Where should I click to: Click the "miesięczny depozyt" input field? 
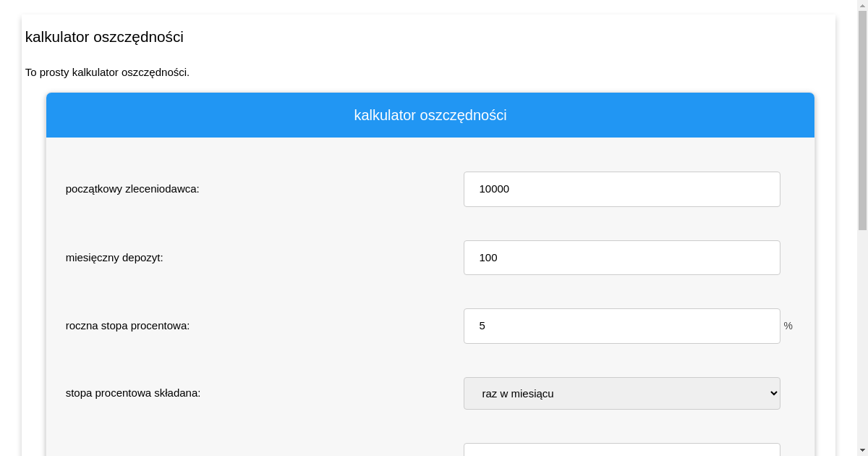coord(622,258)
